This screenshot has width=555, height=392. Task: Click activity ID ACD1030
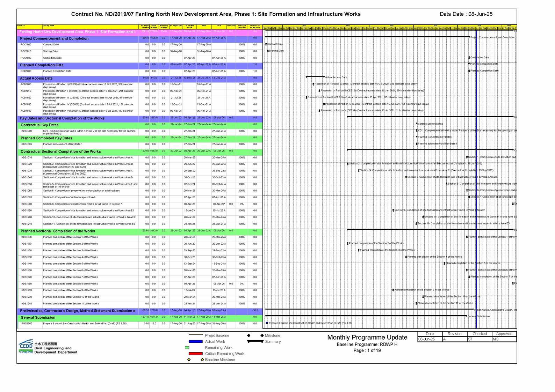26,104
